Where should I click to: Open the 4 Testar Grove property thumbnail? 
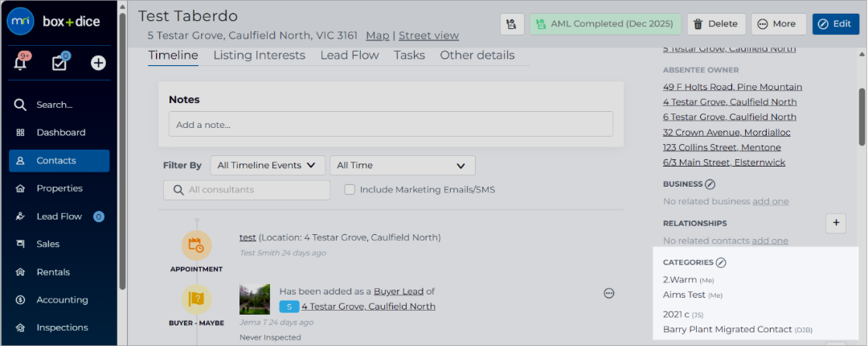[x=255, y=299]
